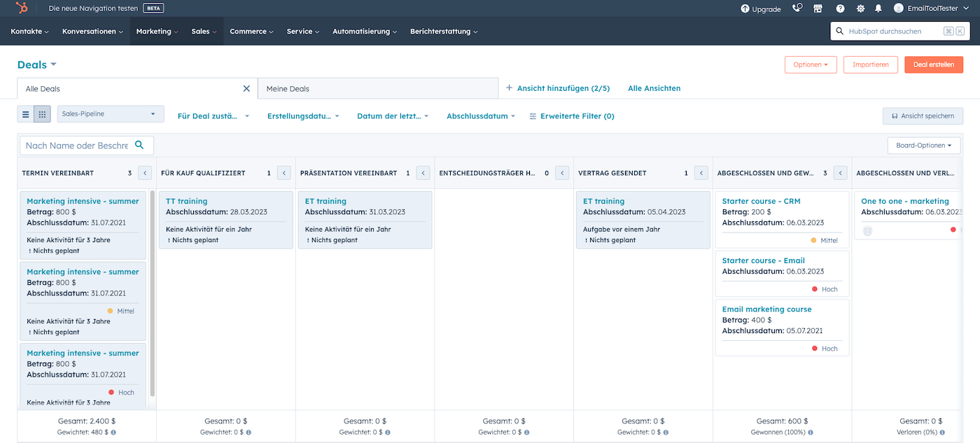Image resolution: width=980 pixels, height=443 pixels.
Task: Click red Hoch priority dot on Email marketing course
Action: coord(814,349)
